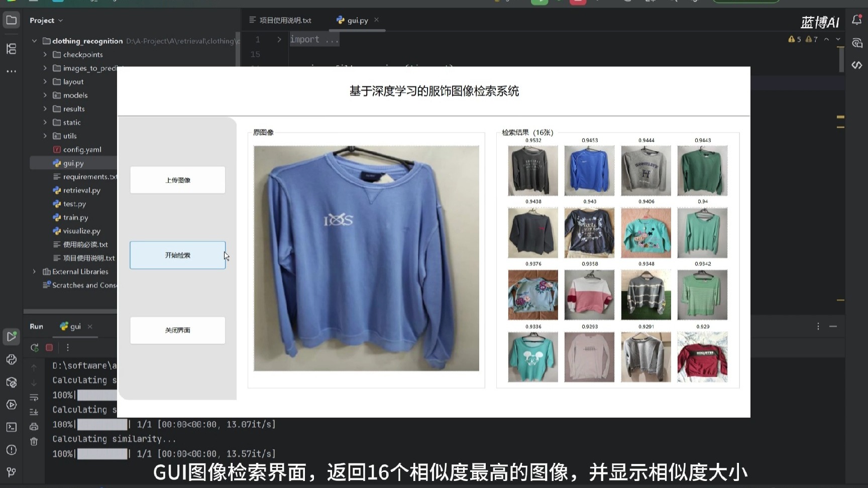This screenshot has height=488, width=868.
Task: Clear all Run console output
Action: click(34, 442)
